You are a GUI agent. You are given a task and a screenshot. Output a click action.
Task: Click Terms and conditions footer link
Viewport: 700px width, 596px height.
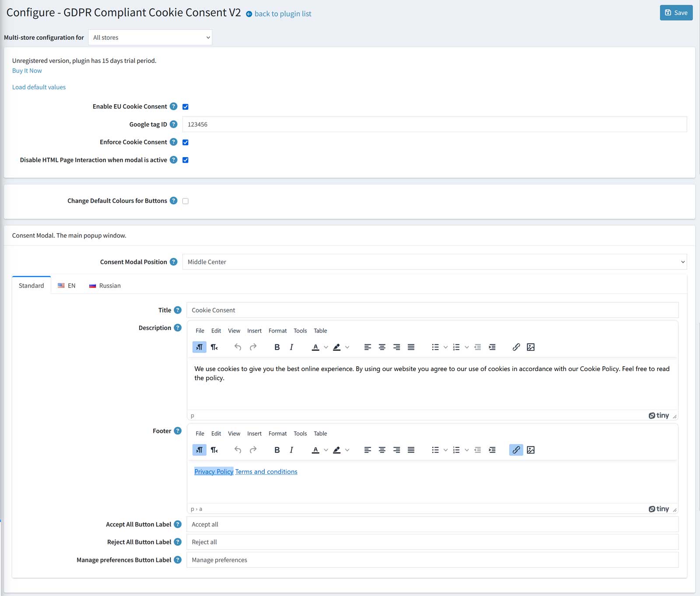[266, 471]
